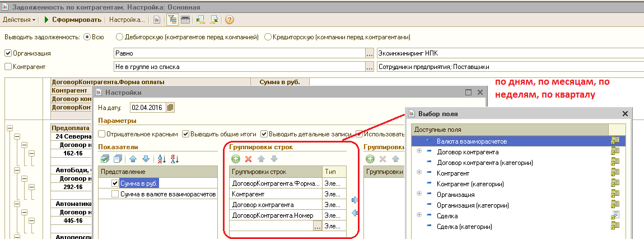
Task: Click check all indicators icon in Показатели
Action: coord(105,159)
